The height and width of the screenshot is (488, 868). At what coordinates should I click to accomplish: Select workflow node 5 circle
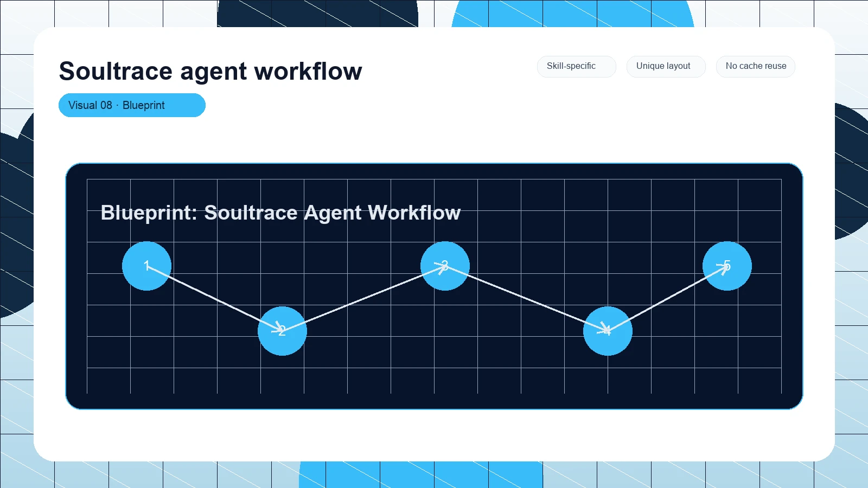click(727, 266)
